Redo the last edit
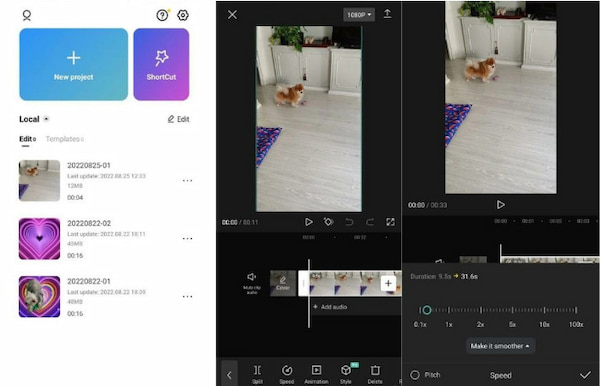Viewport: 600px width, 386px height. [x=370, y=222]
